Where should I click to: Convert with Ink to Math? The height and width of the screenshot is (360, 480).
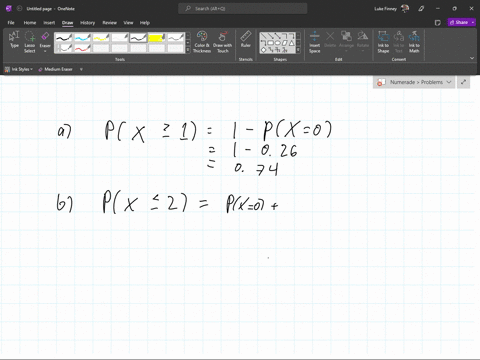click(x=414, y=42)
